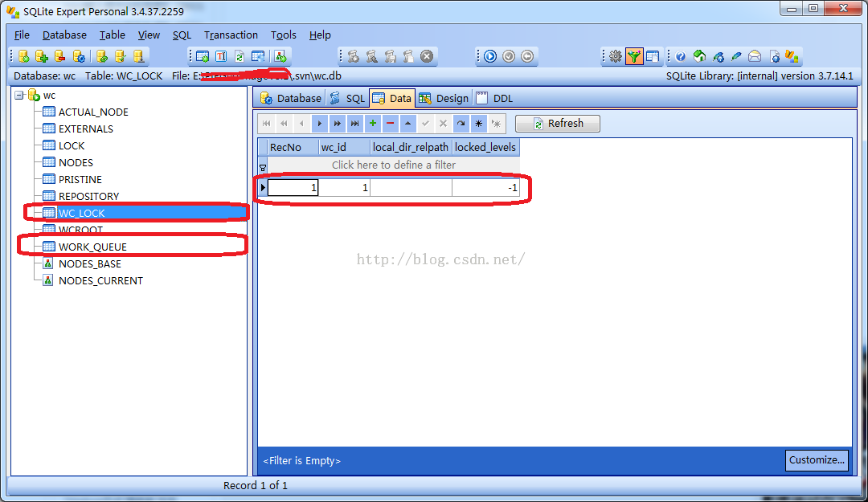
Task: Click the New Table toolbar icon
Action: click(x=203, y=56)
